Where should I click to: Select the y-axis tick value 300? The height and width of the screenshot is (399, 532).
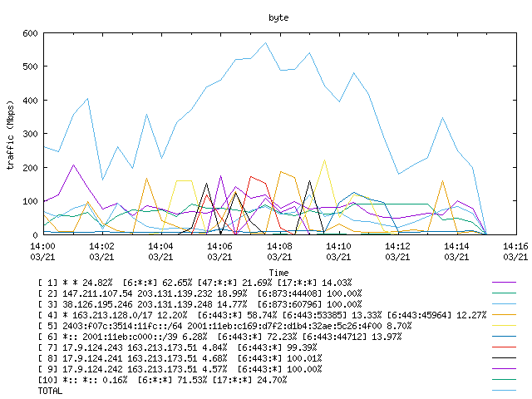coord(30,134)
